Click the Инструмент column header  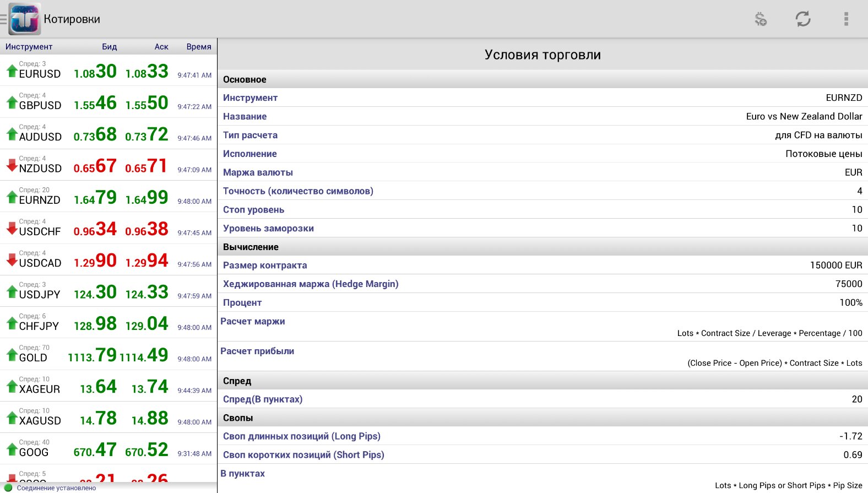pos(29,47)
